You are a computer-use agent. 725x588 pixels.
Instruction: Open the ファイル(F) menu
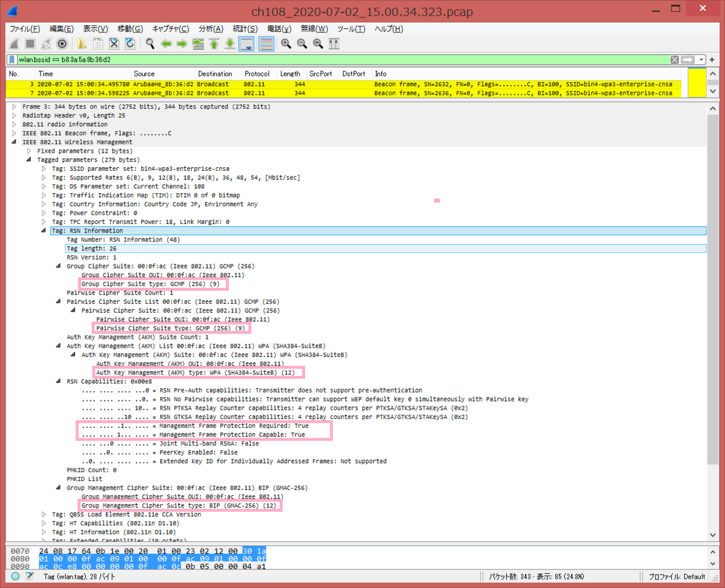(x=25, y=29)
